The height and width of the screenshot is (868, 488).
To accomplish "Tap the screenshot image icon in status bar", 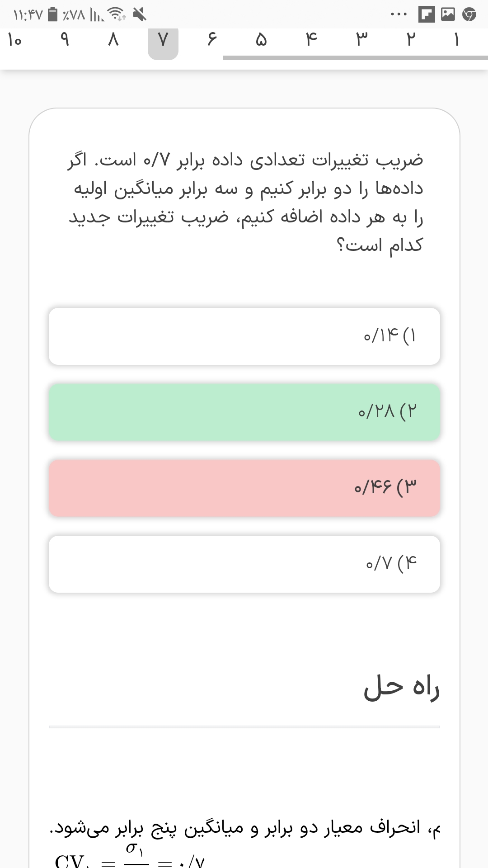I will [448, 14].
